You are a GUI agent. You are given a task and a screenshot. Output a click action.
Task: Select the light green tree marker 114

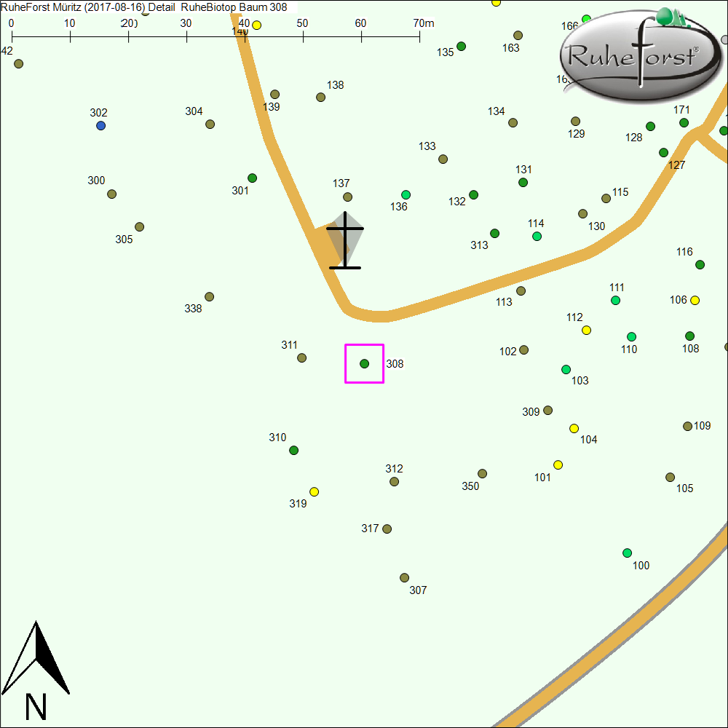537,236
